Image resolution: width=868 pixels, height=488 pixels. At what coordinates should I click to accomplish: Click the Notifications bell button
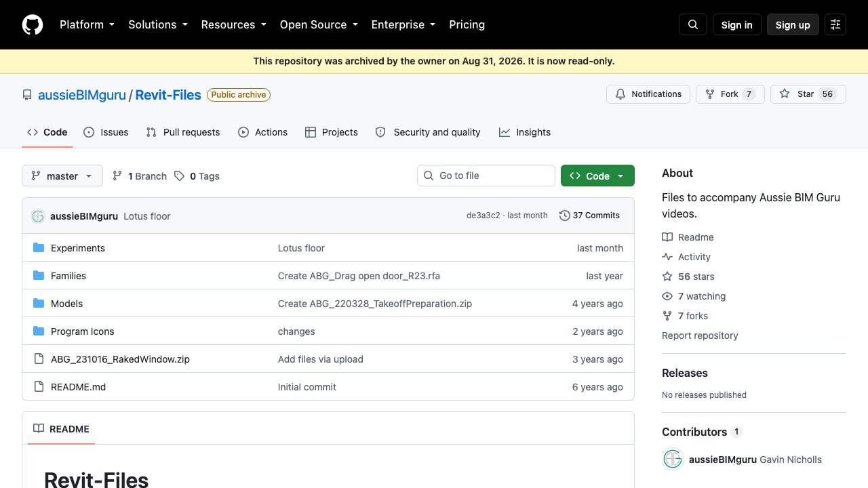coord(648,94)
